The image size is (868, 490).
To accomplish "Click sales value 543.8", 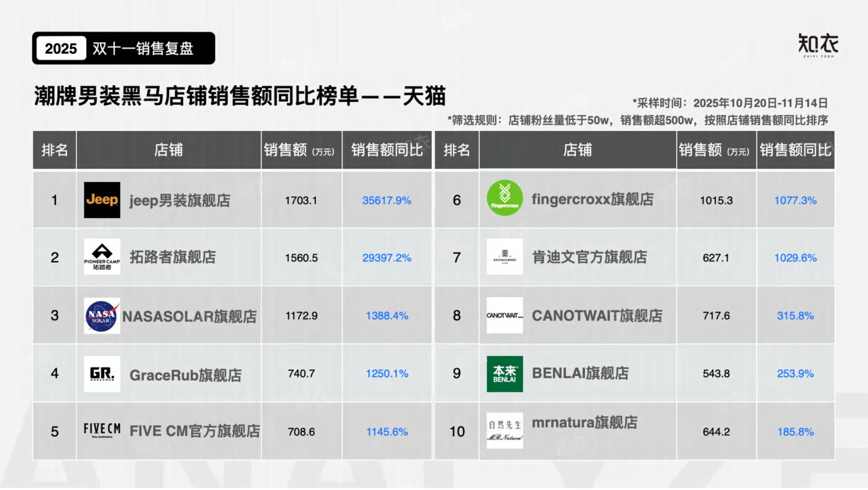I will coord(716,373).
